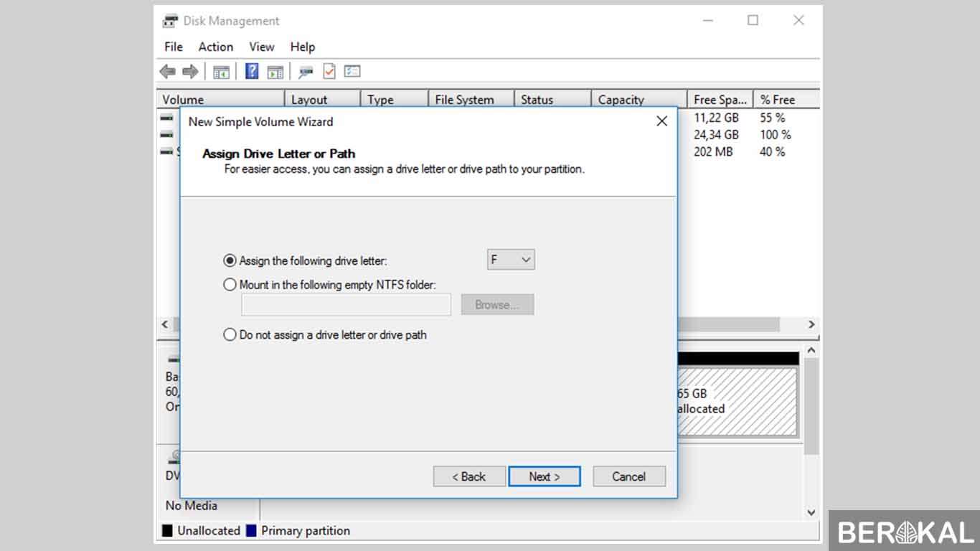Click the horizontal scrollbar left arrow
Viewport: 980px width, 551px height.
coord(165,324)
